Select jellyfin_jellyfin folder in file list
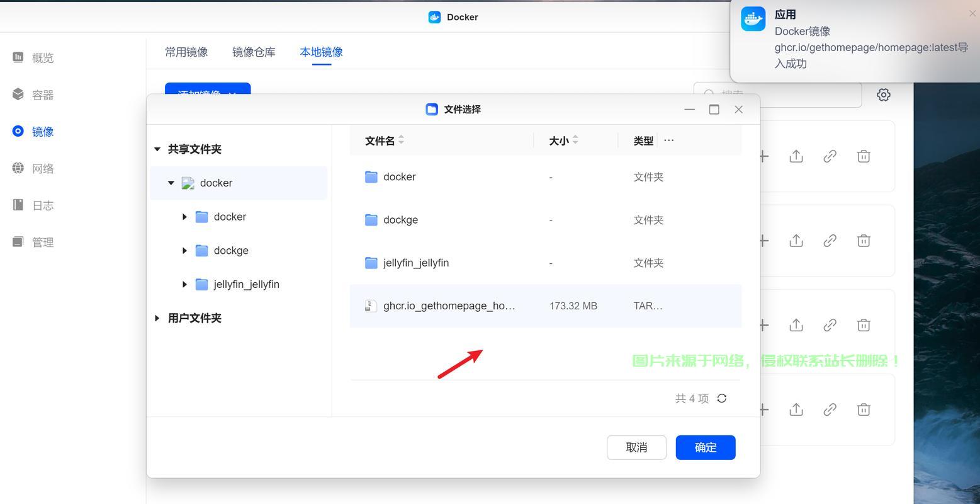 (x=546, y=263)
